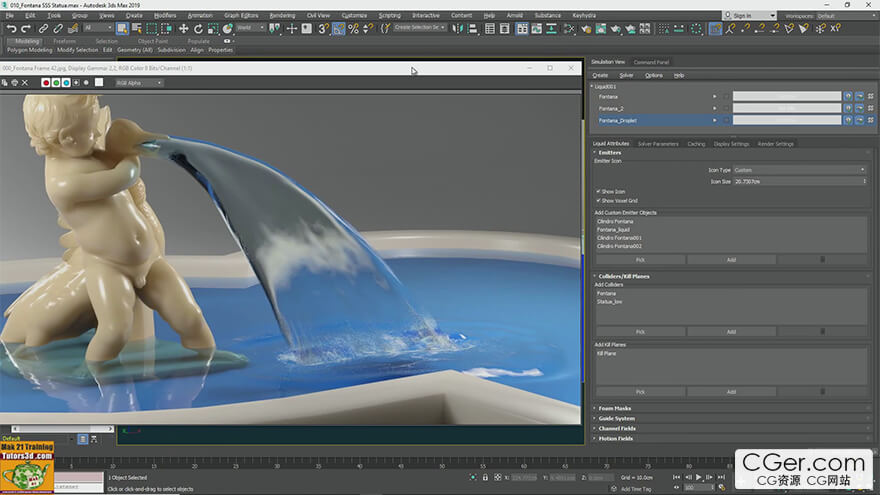Click Pick under Add Custom Emitter Objects
Viewport: 880px width, 495px height.
[640, 260]
